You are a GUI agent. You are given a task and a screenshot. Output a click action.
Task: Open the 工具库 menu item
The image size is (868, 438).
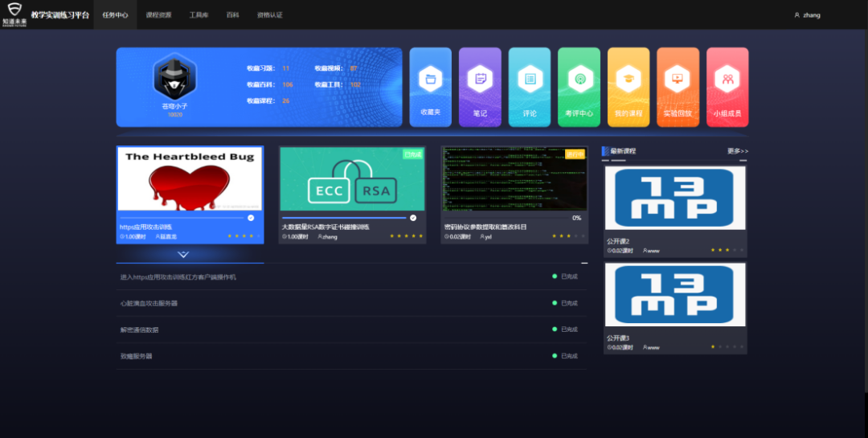[199, 14]
